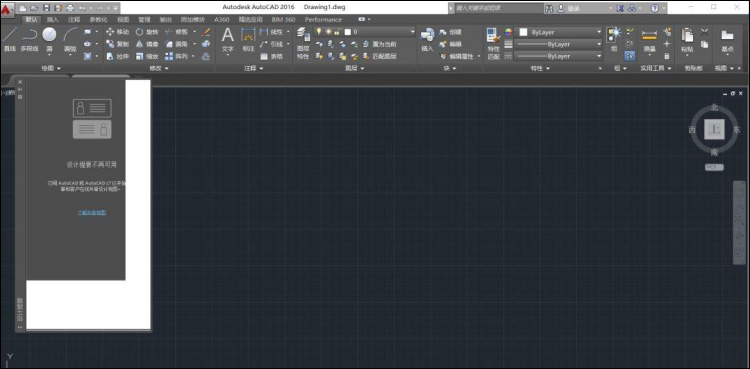
Task: Click the Save icon in quick access toolbar
Action: tap(46, 8)
